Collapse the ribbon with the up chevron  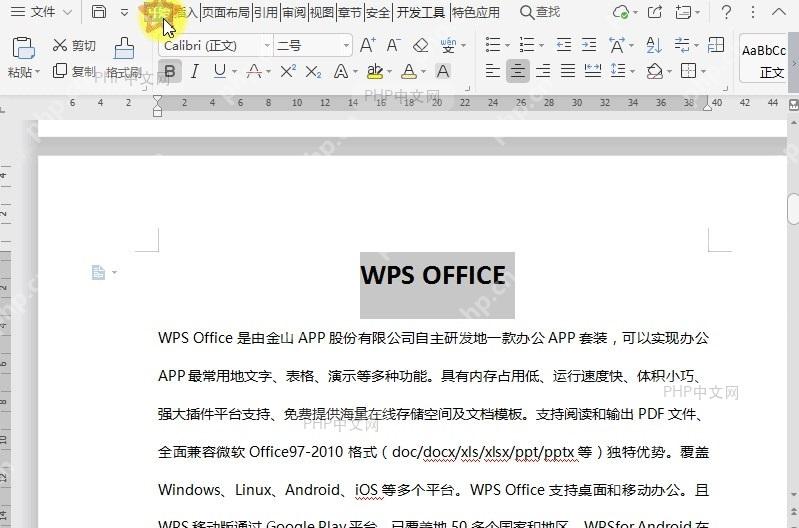[779, 12]
